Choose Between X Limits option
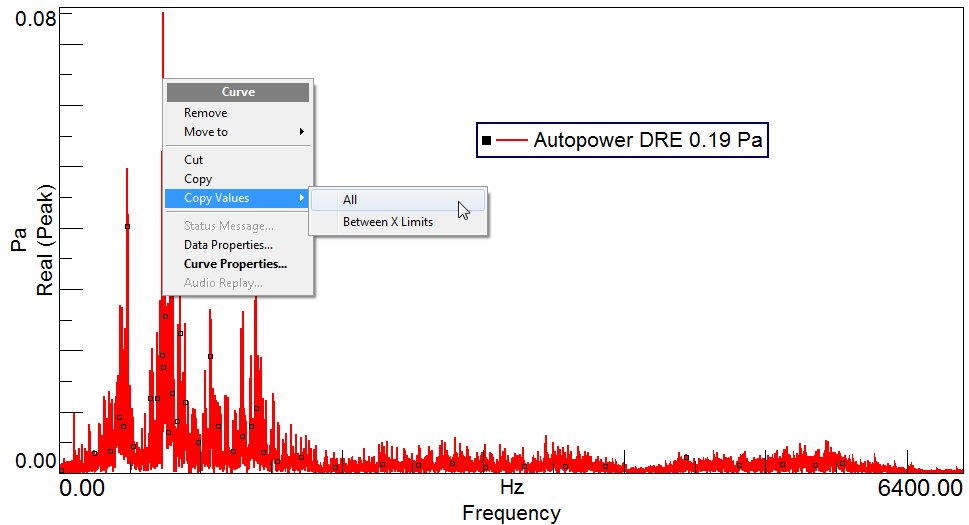Viewport: 969px width, 525px height. click(x=388, y=222)
